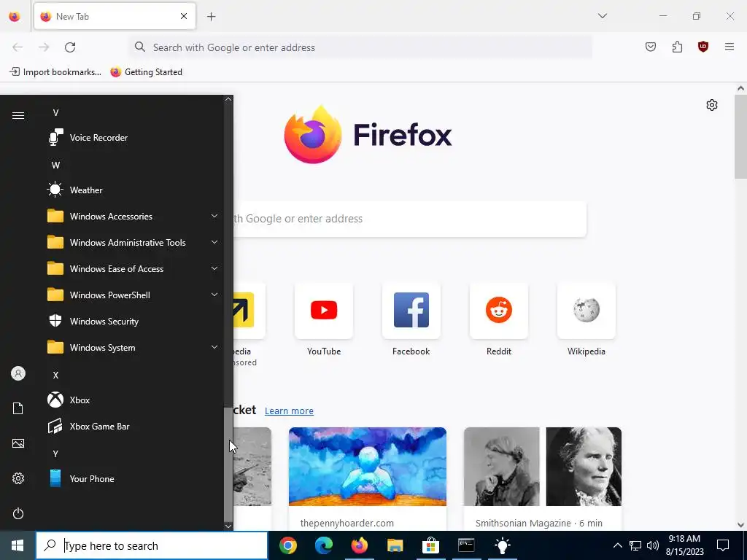
Task: Expand Windows Ease of Access folder
Action: [131, 268]
